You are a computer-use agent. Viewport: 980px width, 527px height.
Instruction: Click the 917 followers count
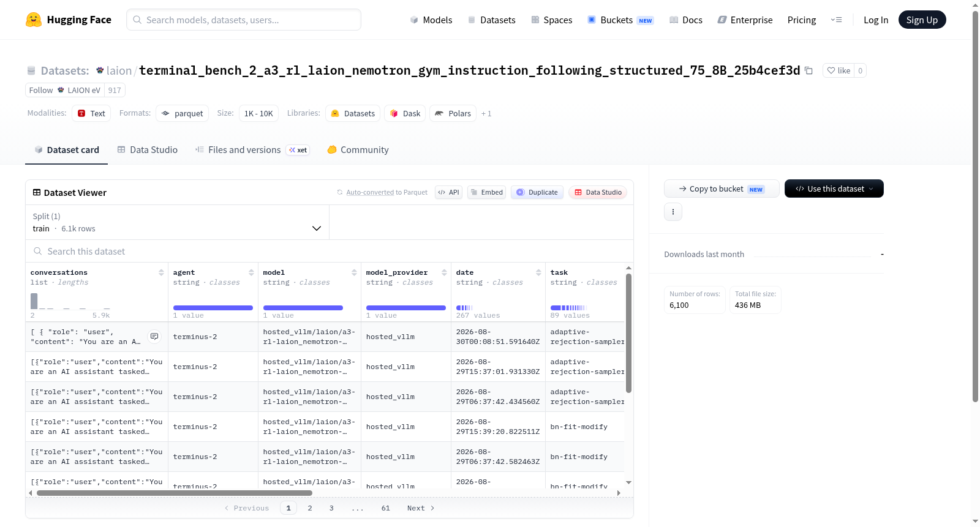115,90
